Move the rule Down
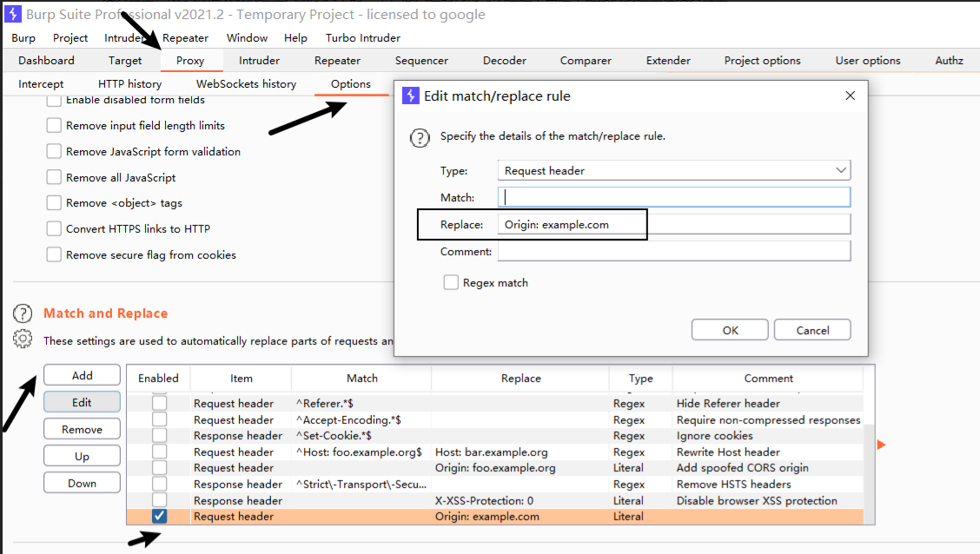The height and width of the screenshot is (554, 980). point(82,483)
